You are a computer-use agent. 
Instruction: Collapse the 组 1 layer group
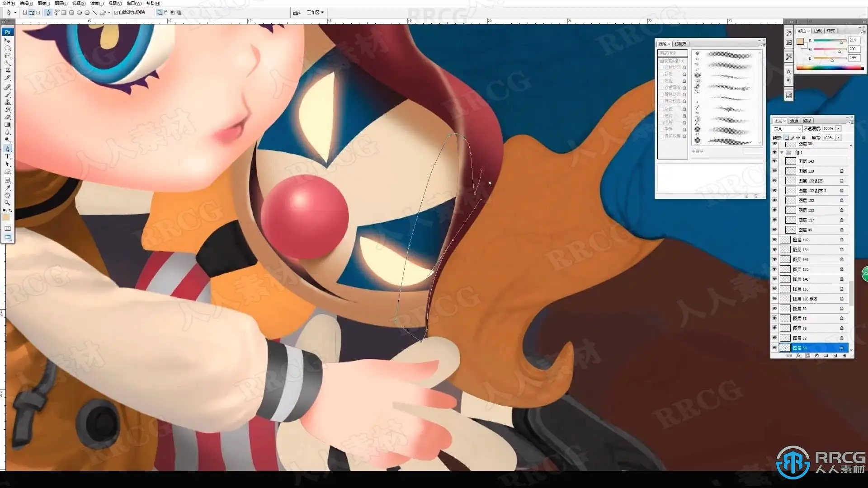coord(782,152)
